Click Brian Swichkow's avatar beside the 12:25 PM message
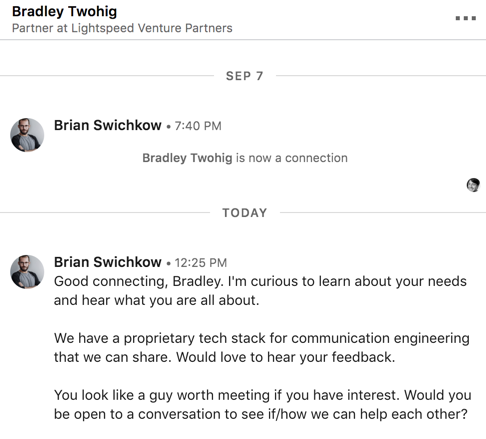This screenshot has height=439, width=486. (27, 272)
